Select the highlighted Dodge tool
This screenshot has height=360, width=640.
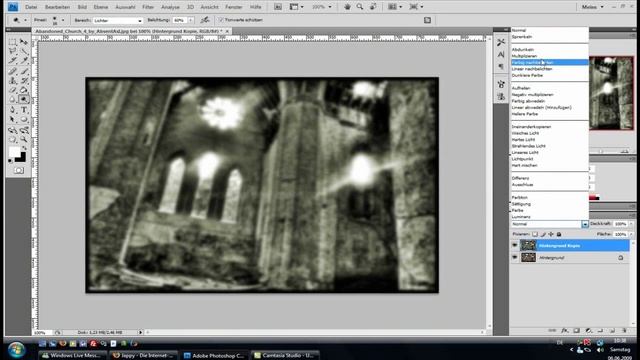point(24,99)
